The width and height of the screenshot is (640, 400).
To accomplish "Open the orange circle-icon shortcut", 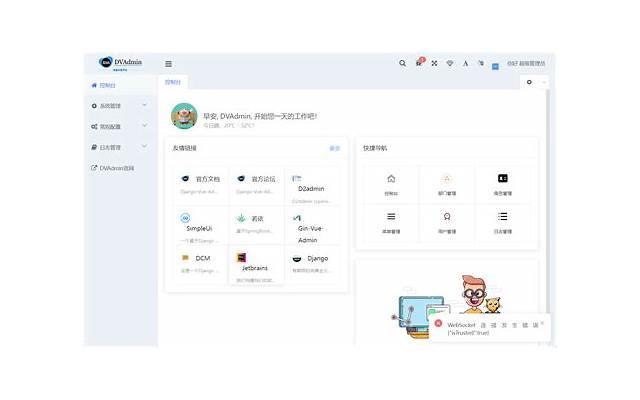I will pos(447,184).
